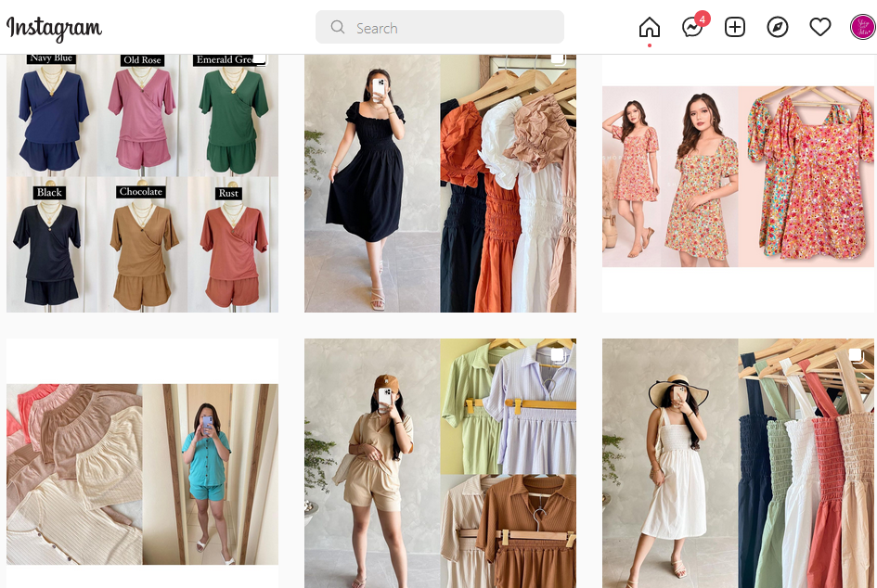
Task: View activity via the heart icon
Action: click(820, 27)
